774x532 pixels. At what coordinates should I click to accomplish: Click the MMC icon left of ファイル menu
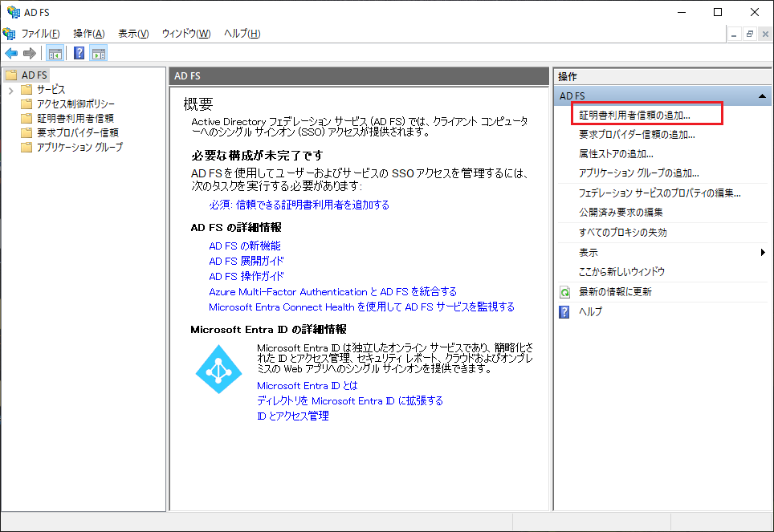click(x=9, y=34)
